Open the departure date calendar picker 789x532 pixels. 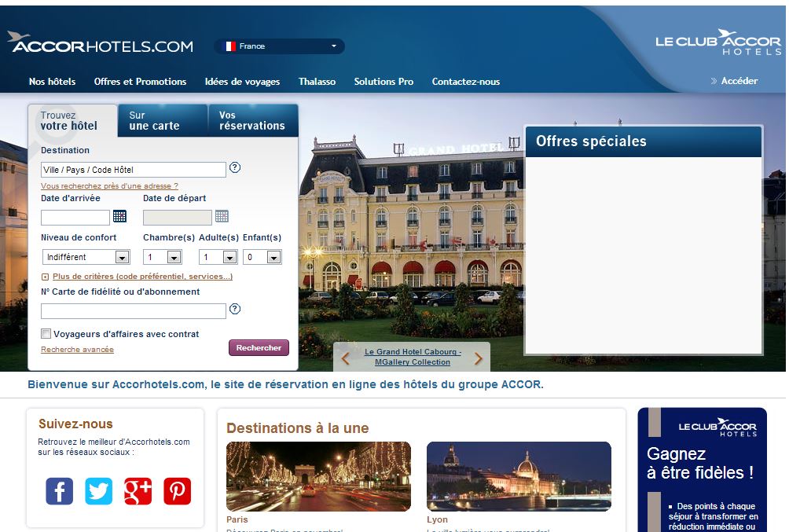[x=222, y=216]
